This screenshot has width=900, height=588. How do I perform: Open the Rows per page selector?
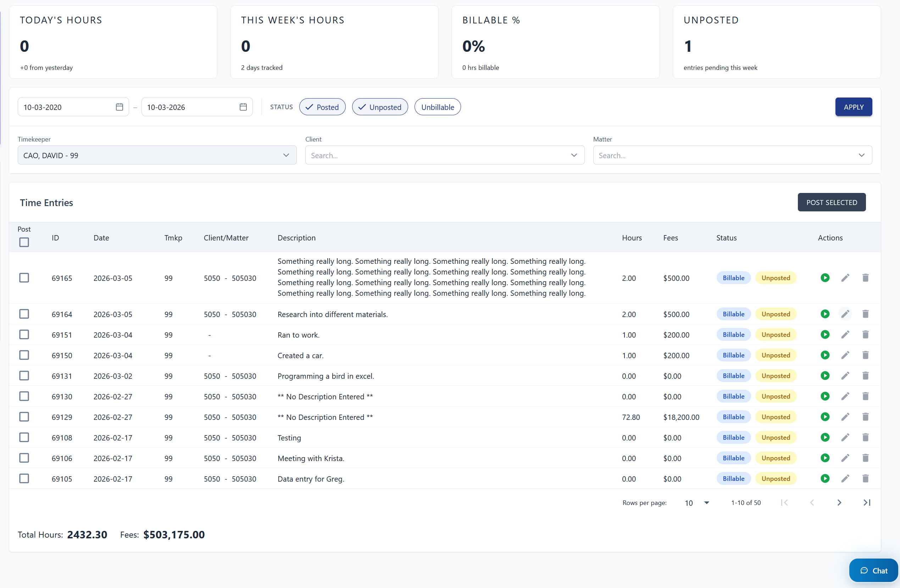pyautogui.click(x=696, y=503)
